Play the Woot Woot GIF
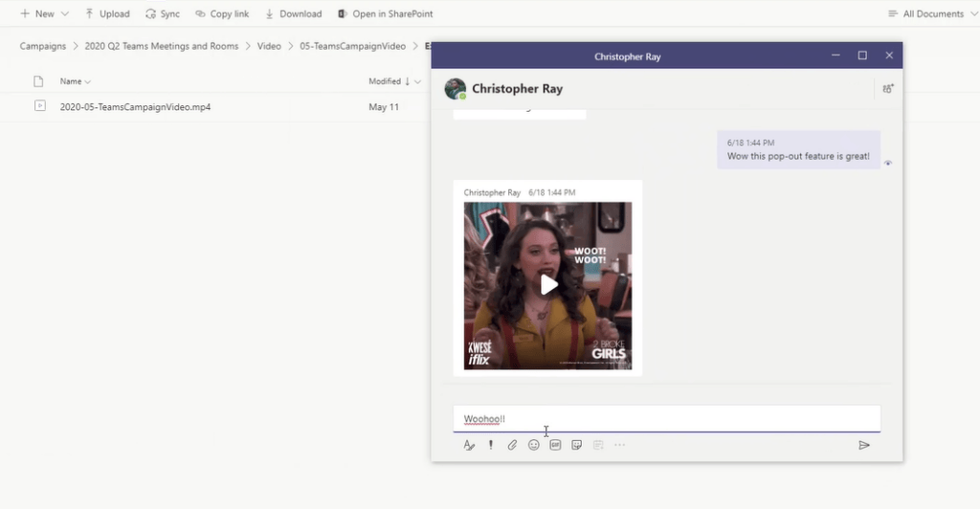This screenshot has width=980, height=509. pos(548,284)
